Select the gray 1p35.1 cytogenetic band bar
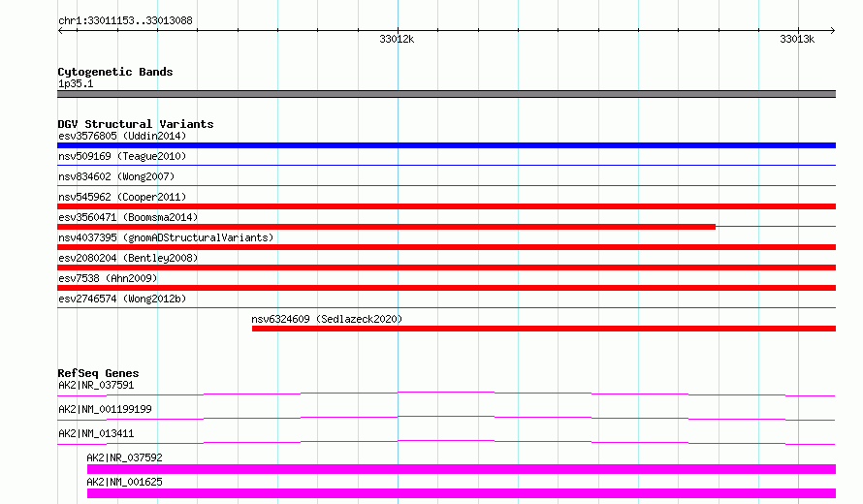This screenshot has height=504, width=863. [x=446, y=94]
